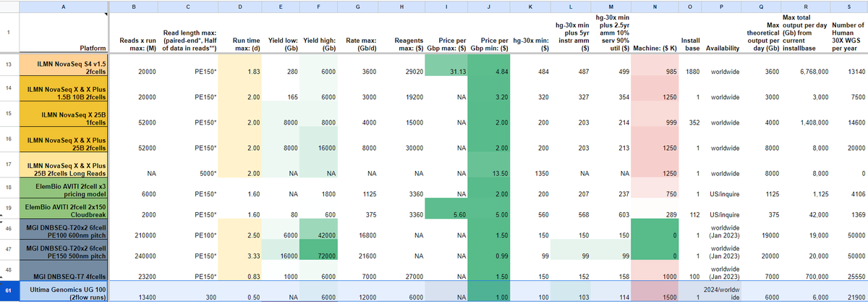Click the 13.50 price per Gbp min cell
Viewport: 868px width, 302px height.
(x=488, y=164)
